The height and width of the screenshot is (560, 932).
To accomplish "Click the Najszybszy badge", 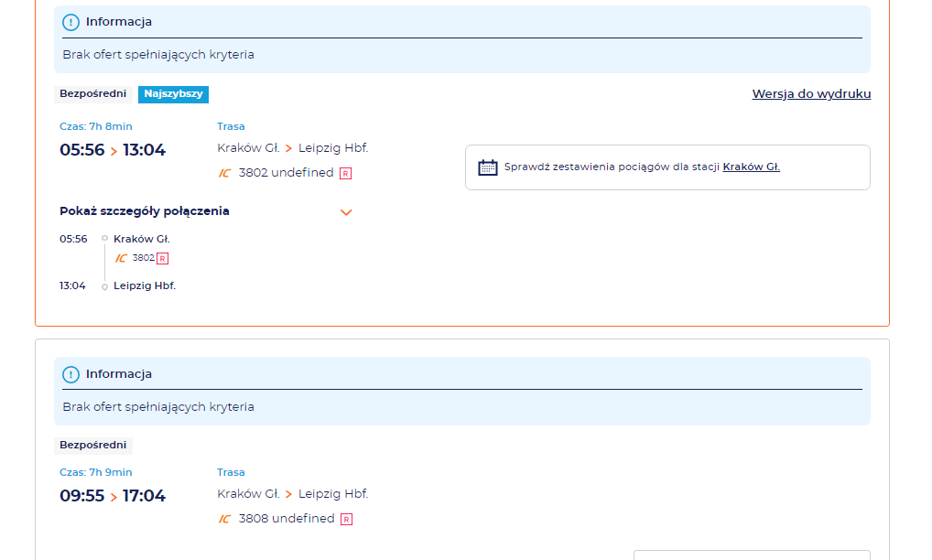I will [174, 94].
